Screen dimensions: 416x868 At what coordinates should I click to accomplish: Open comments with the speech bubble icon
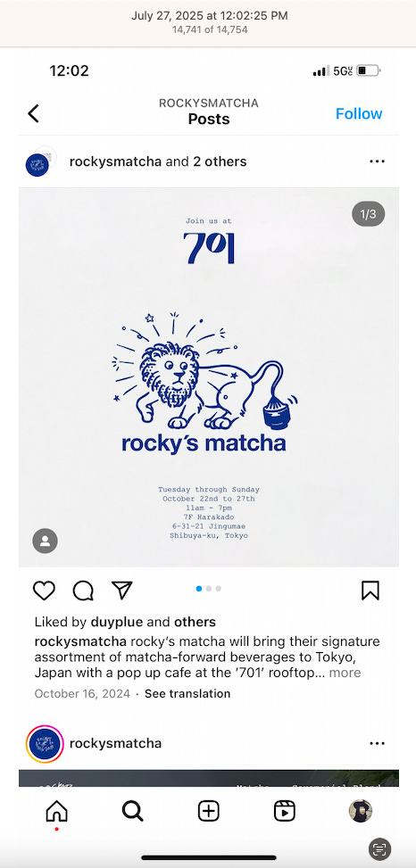[x=83, y=590]
